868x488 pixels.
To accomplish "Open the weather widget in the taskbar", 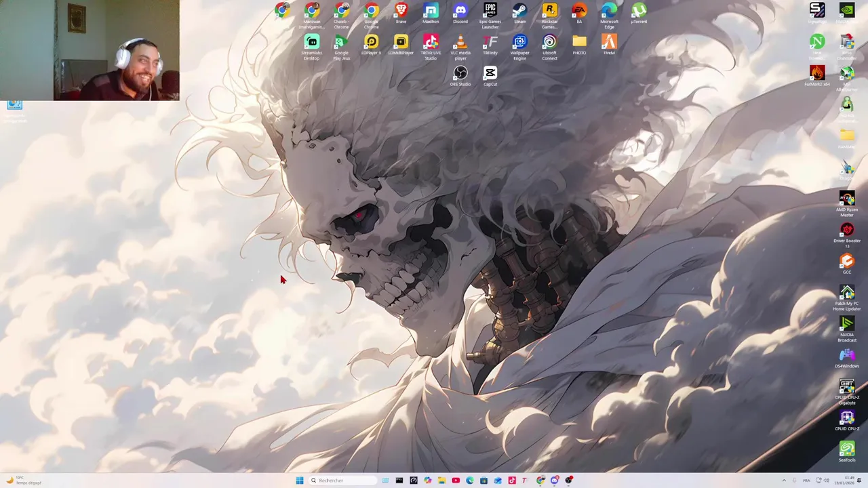I will pyautogui.click(x=24, y=481).
